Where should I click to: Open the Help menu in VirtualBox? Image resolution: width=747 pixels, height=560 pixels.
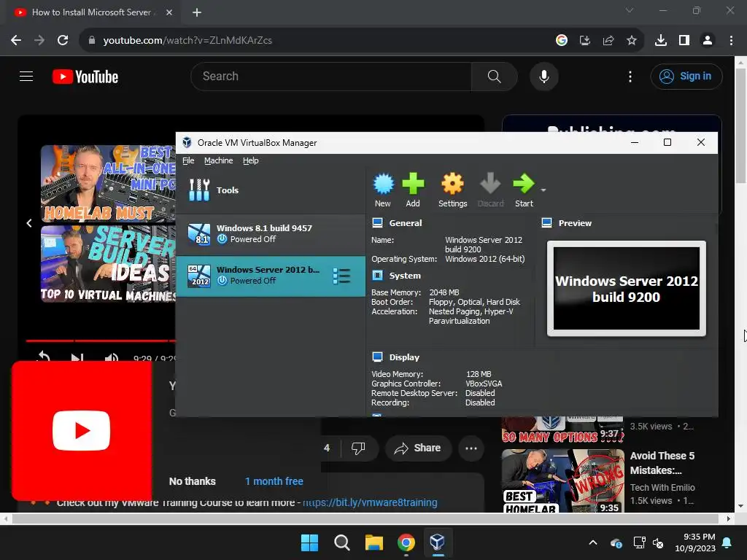coord(251,160)
